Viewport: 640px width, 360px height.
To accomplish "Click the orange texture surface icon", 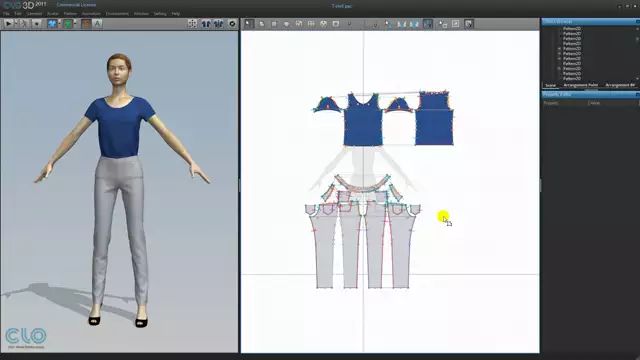I will tap(86, 24).
